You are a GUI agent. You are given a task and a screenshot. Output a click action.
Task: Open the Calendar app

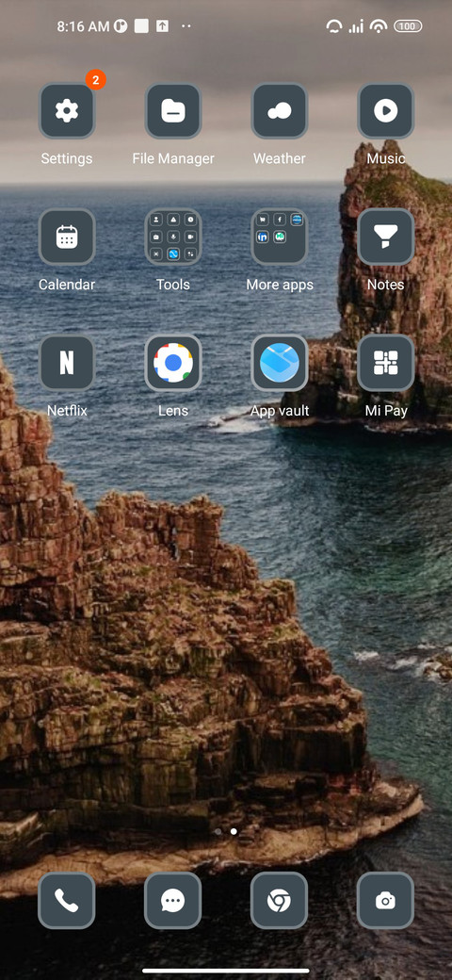click(67, 237)
